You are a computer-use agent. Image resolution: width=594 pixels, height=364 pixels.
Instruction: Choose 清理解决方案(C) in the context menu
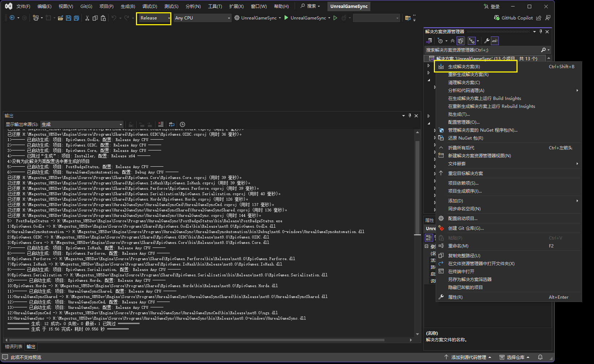(509, 83)
